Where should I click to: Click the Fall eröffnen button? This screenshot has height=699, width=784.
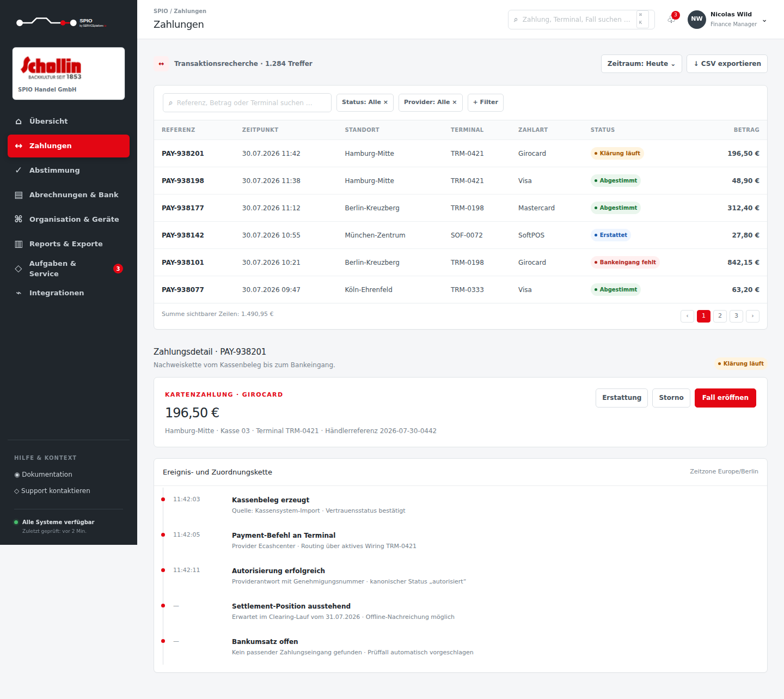pyautogui.click(x=725, y=398)
